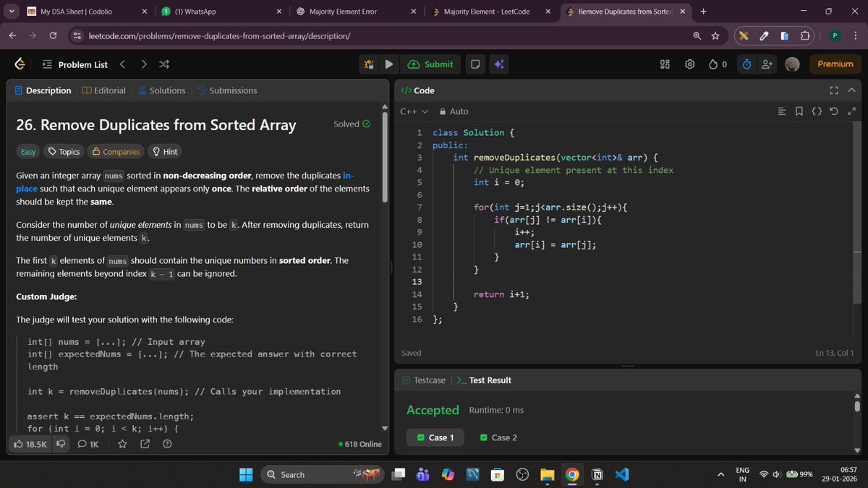Click the random question shuffle icon
This screenshot has width=868, height=488.
pyautogui.click(x=163, y=64)
